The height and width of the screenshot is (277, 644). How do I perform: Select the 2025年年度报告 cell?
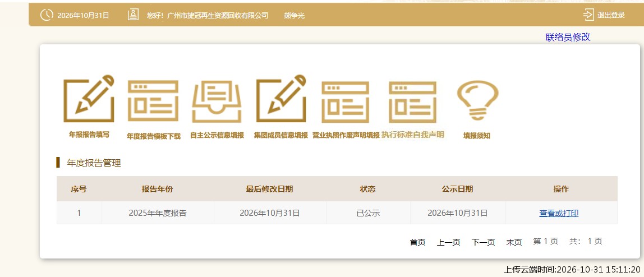click(158, 213)
